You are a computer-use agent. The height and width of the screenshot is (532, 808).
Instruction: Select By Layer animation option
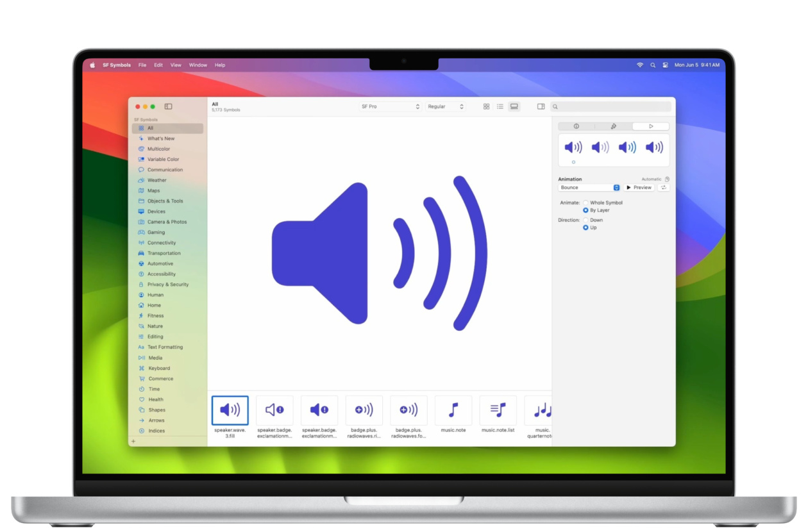pyautogui.click(x=585, y=210)
